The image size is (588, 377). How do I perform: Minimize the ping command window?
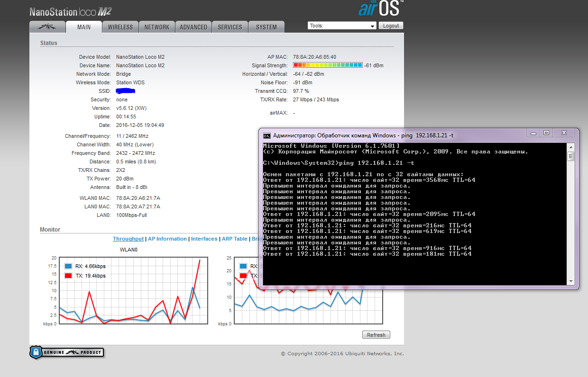[x=534, y=133]
